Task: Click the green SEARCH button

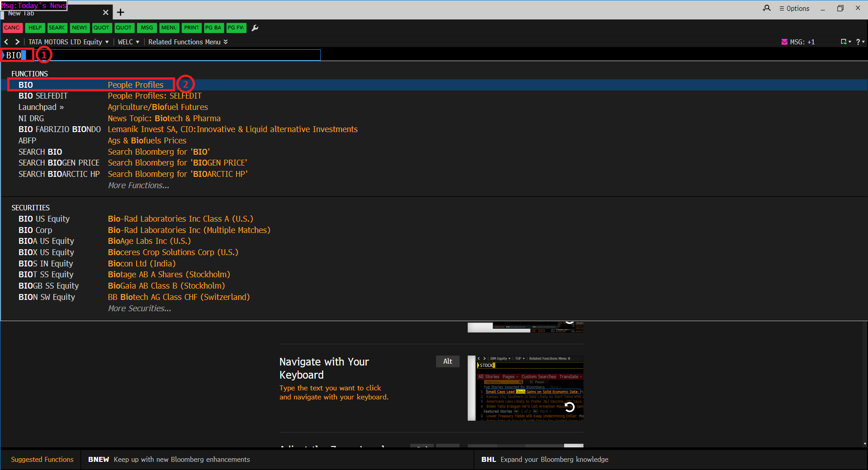Action: point(57,28)
